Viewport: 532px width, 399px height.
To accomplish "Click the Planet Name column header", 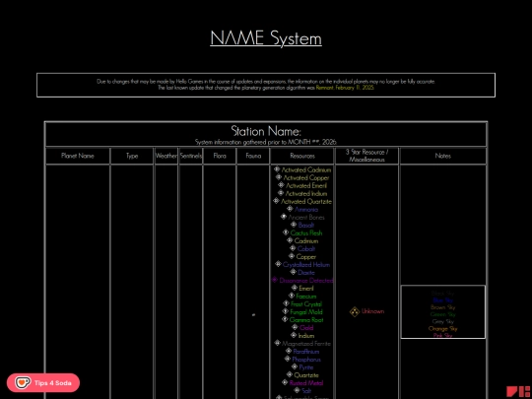I will 78,156.
